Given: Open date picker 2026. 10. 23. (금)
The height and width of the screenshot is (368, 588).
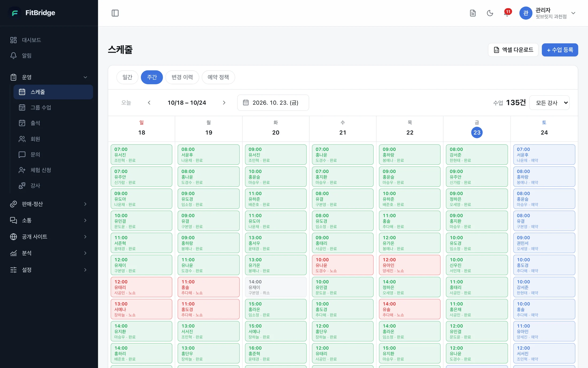Looking at the screenshot, I should pyautogui.click(x=273, y=103).
